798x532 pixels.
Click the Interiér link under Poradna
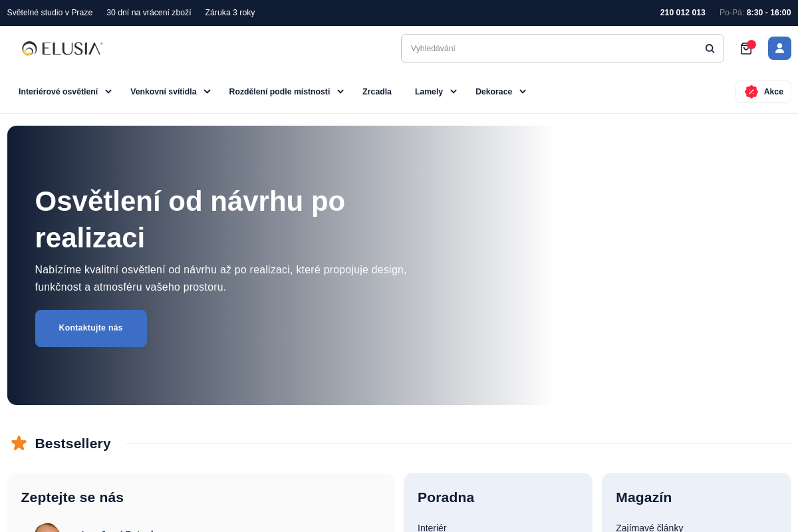(x=432, y=527)
